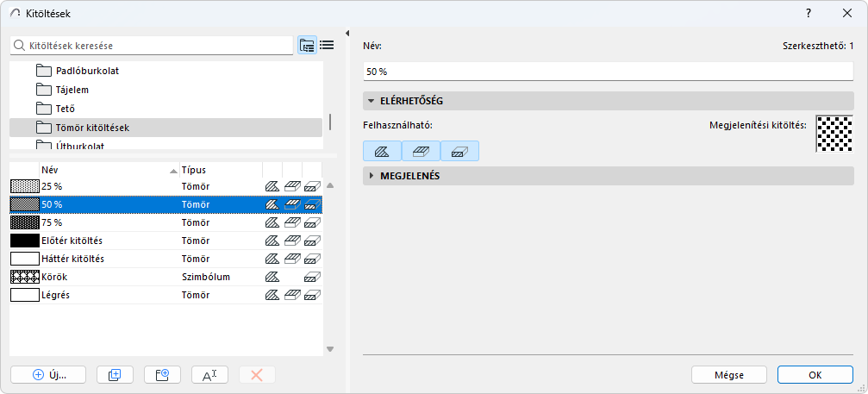Select Háttér kitöltés row
The height and width of the screenshot is (394, 868).
point(166,259)
